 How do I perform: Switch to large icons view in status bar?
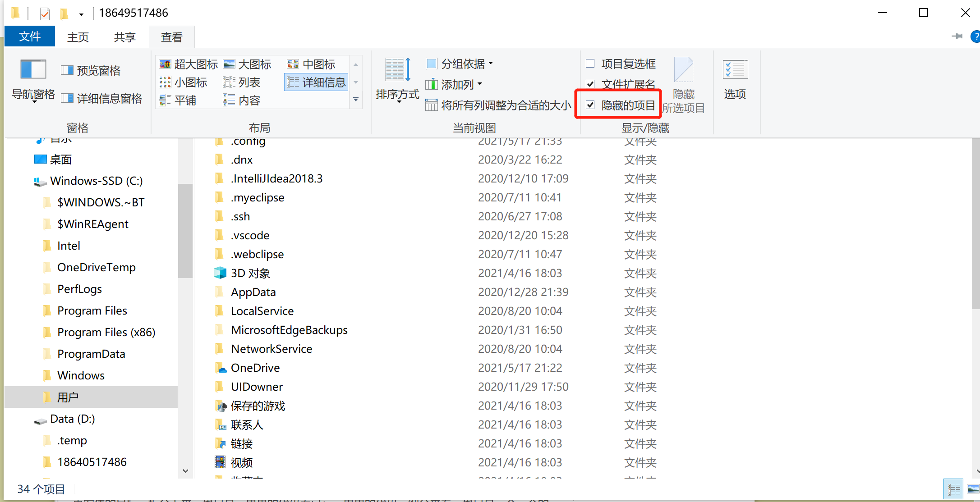973,489
